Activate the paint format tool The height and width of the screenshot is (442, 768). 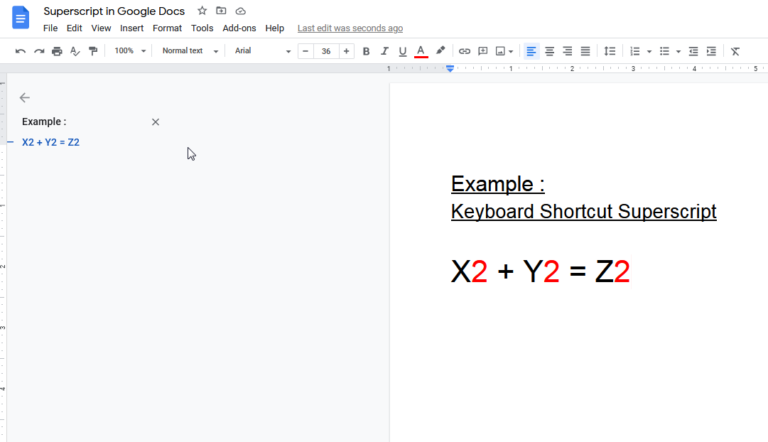point(93,51)
